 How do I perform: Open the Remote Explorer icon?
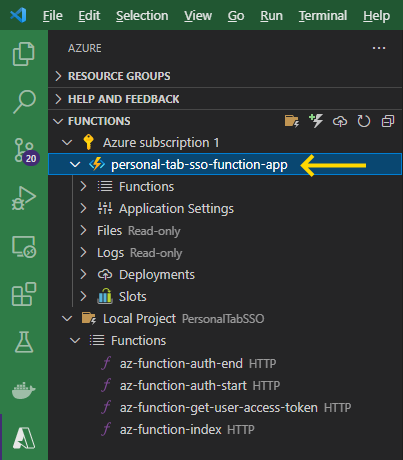pos(24,247)
